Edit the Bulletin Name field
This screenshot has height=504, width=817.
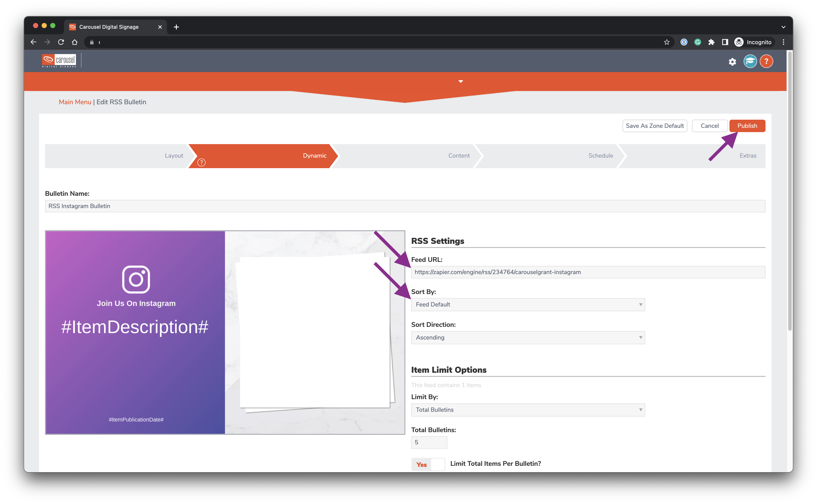pos(405,206)
